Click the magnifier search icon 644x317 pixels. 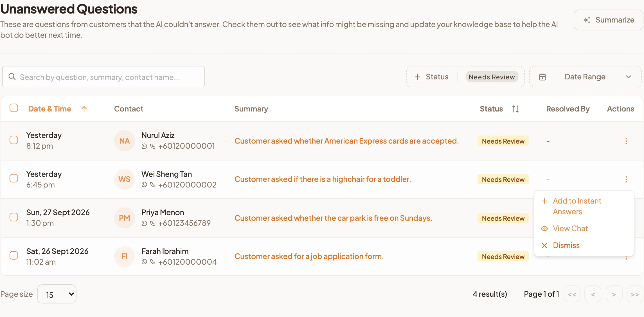coord(12,77)
